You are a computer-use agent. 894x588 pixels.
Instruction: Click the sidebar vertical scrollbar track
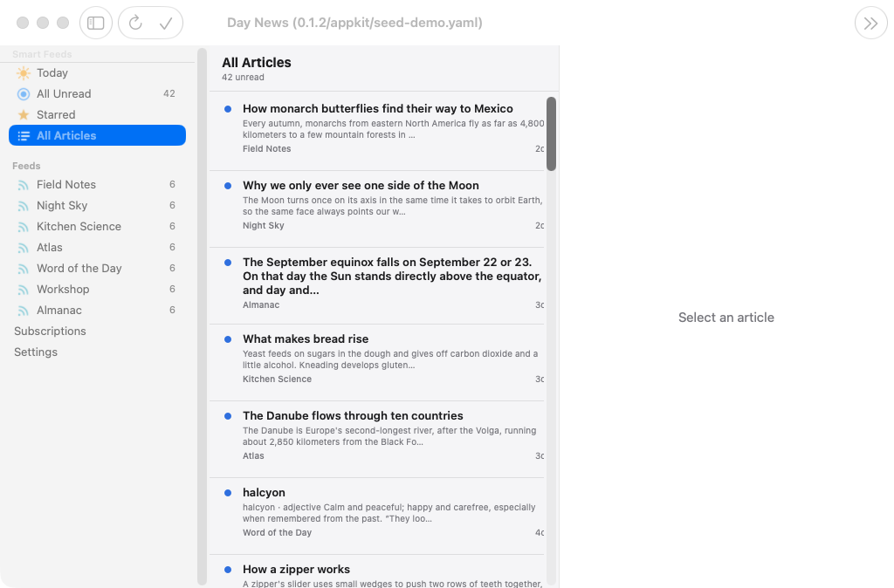coord(202,316)
